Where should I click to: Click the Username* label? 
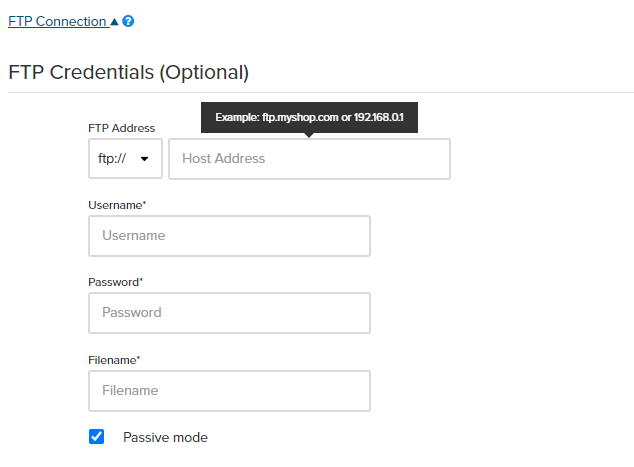tap(117, 205)
